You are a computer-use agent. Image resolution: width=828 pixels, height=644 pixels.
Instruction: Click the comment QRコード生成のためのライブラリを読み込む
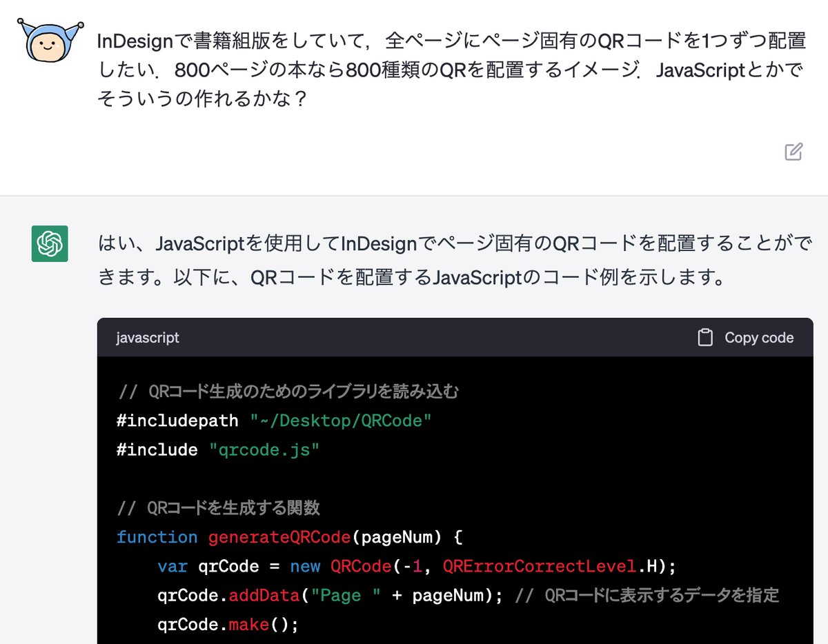coord(288,392)
